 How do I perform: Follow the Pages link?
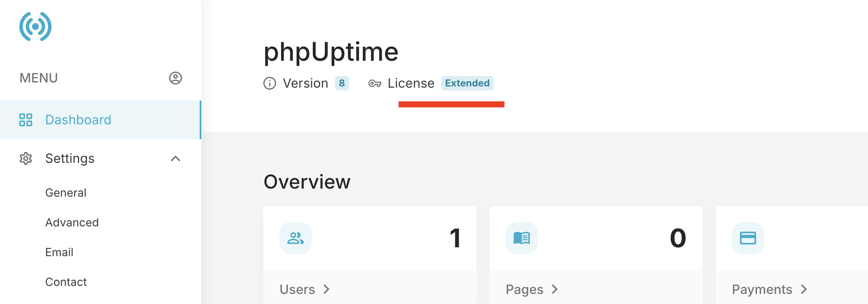(x=532, y=289)
